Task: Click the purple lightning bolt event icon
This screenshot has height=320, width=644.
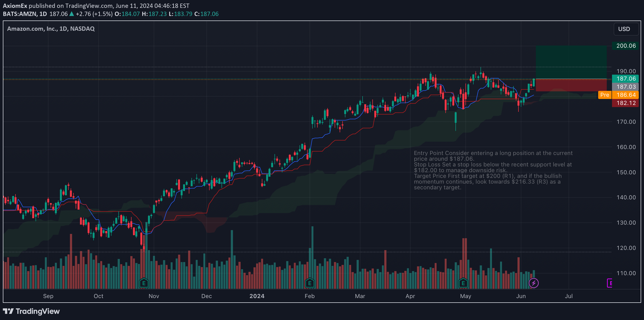Action: pos(533,283)
